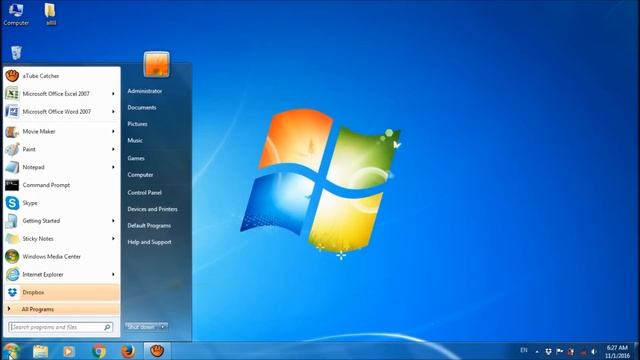
Task: Expand Paint jump list arrow
Action: [113, 149]
